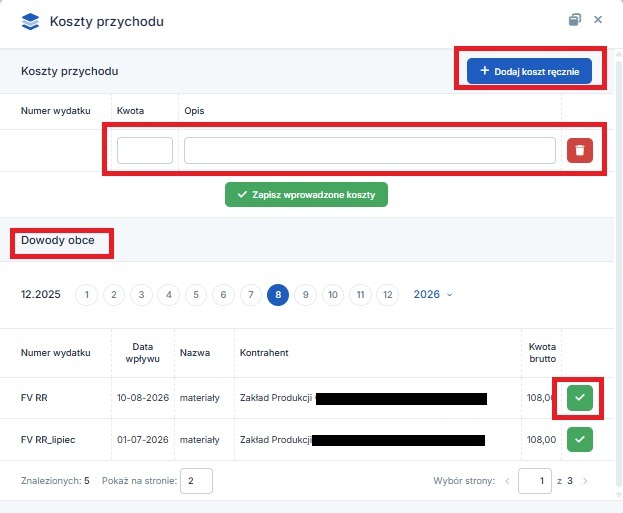Click the green checkmark for FV RR
This screenshot has width=623, height=513.
[x=580, y=398]
